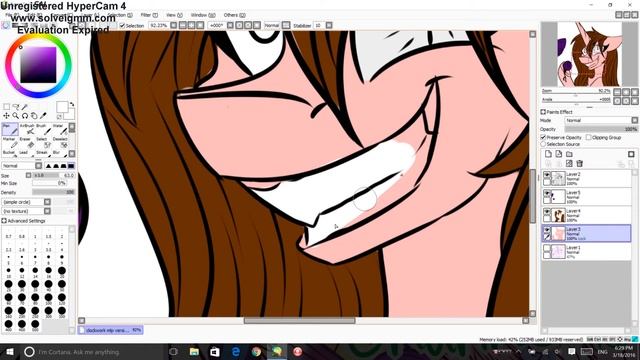
Task: Select the Pen tool
Action: pos(10,129)
